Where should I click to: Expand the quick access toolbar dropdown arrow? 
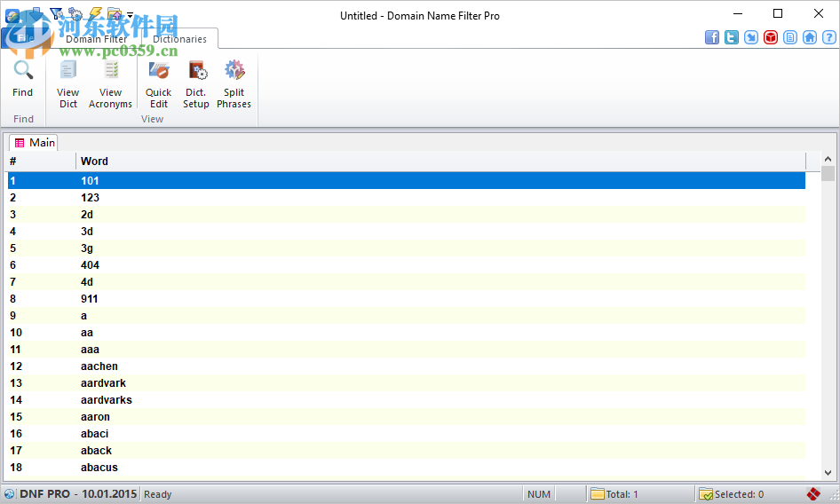click(131, 15)
